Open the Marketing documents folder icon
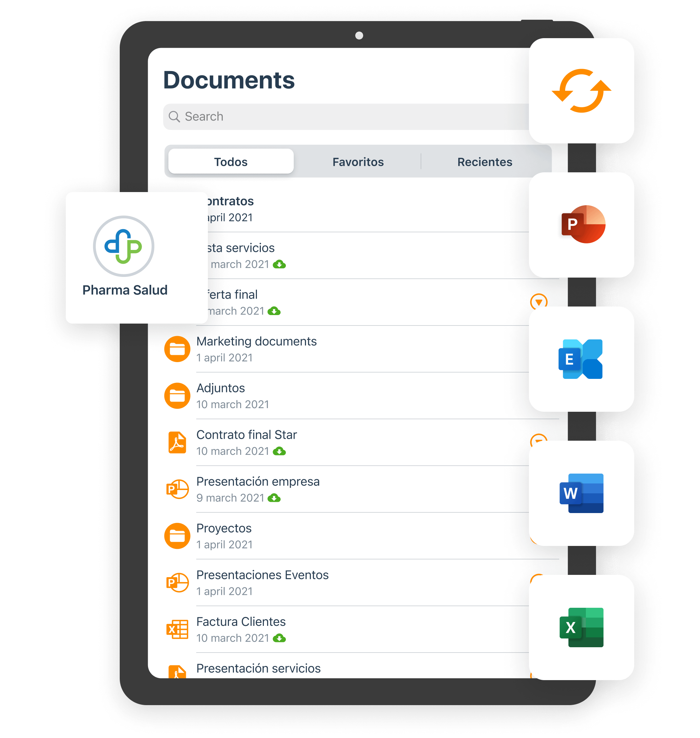Screen dimensions: 700x738 [177, 349]
